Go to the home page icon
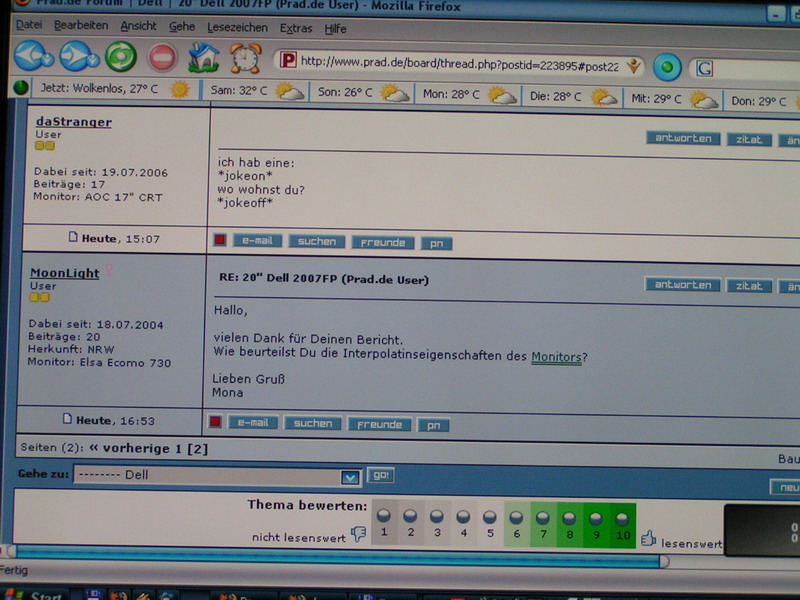This screenshot has width=800, height=600. click(x=204, y=56)
